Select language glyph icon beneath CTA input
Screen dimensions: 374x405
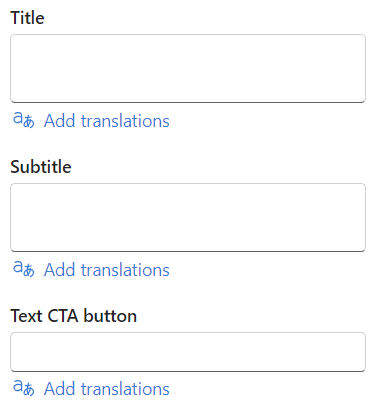(x=24, y=388)
